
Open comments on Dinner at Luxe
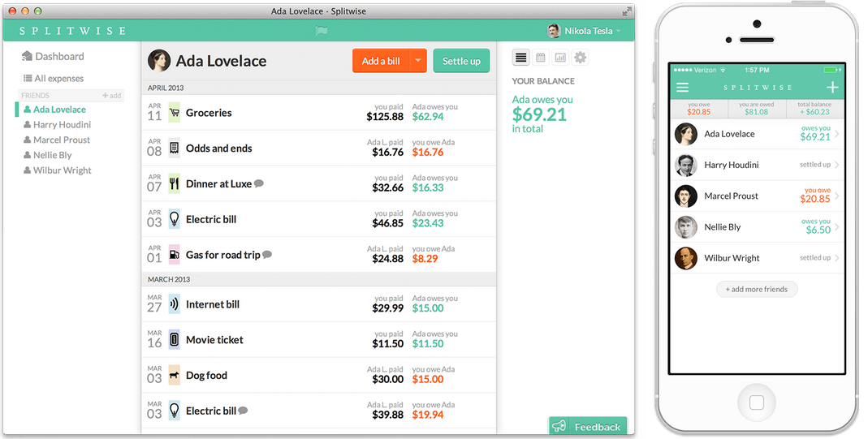pos(258,183)
